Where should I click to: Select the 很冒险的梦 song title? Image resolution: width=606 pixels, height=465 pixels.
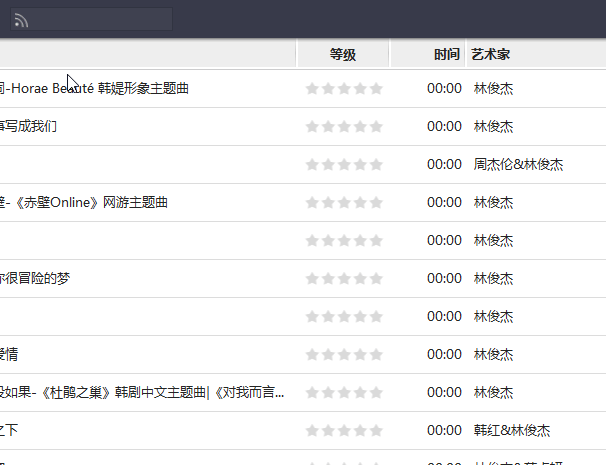(35, 278)
